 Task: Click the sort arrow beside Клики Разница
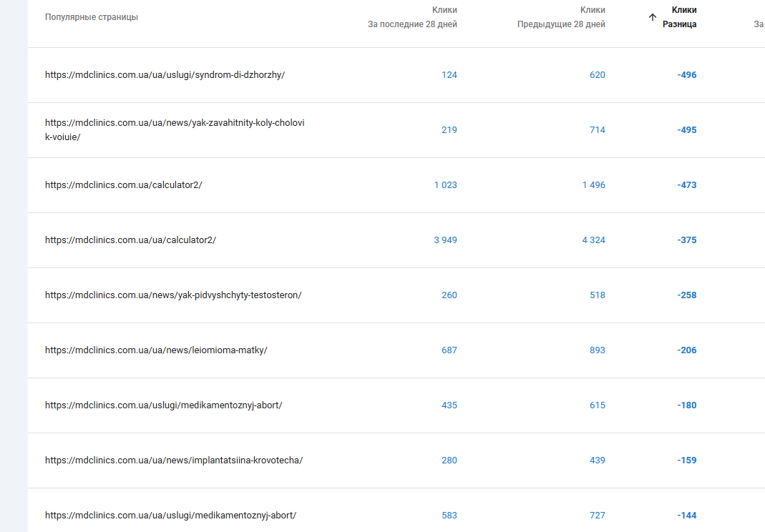pos(652,17)
